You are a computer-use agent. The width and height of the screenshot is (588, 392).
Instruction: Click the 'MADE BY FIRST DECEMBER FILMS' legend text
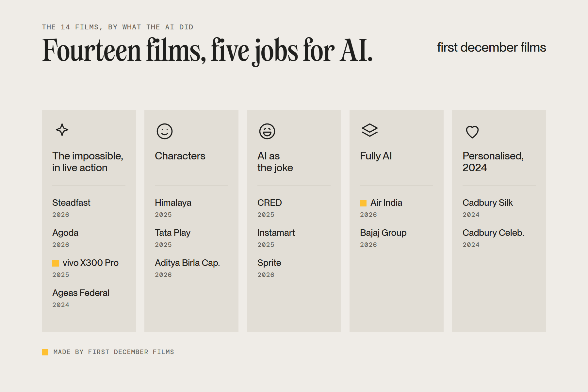114,352
